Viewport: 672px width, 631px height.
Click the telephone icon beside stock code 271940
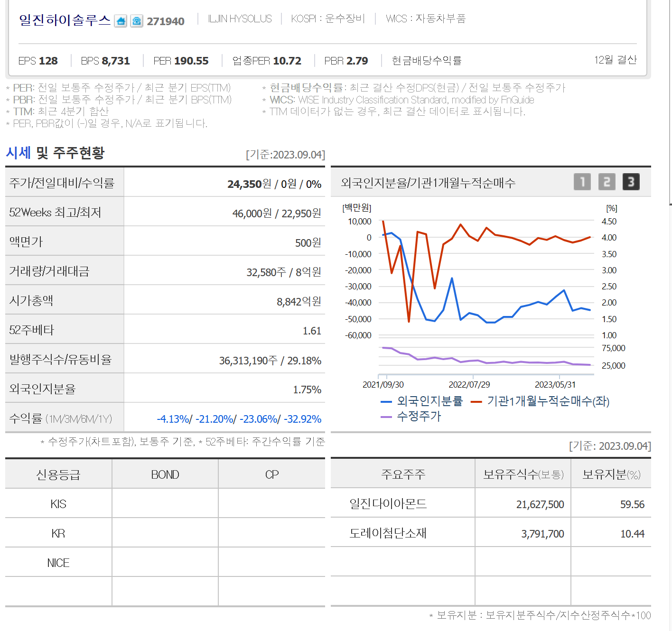pos(137,21)
